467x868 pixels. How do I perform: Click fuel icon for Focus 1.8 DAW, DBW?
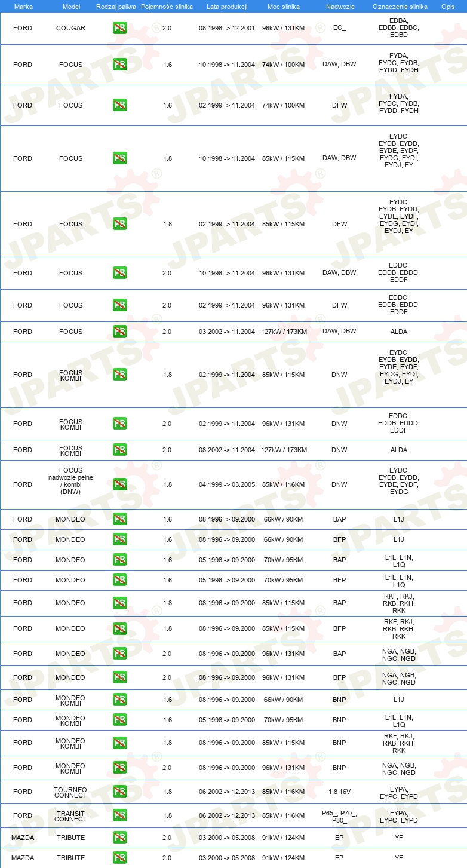(119, 158)
